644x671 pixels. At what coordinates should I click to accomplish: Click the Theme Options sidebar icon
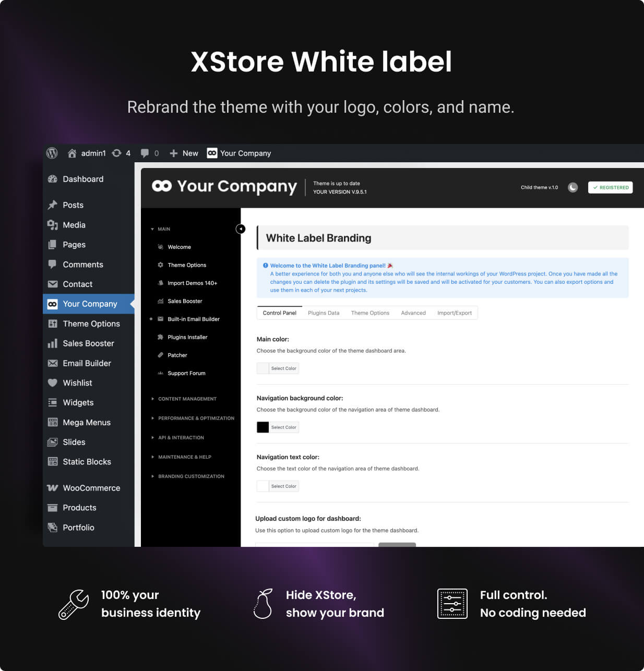(53, 323)
